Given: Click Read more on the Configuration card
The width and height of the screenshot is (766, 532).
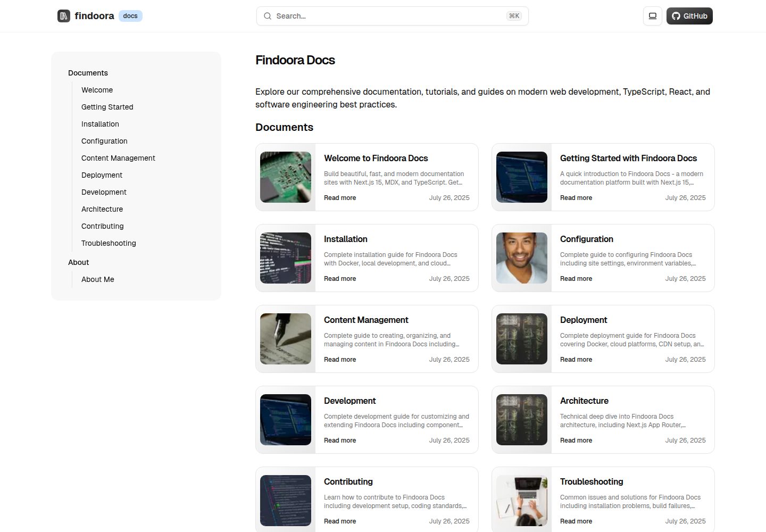Looking at the screenshot, I should [x=576, y=279].
